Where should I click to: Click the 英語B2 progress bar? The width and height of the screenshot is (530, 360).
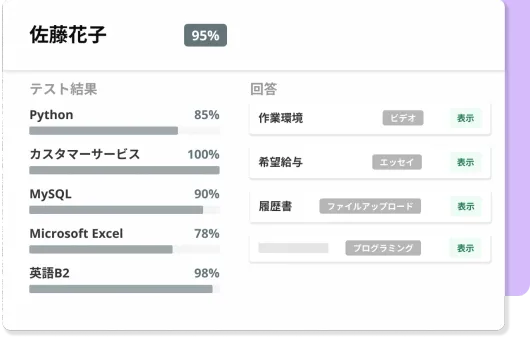124,289
